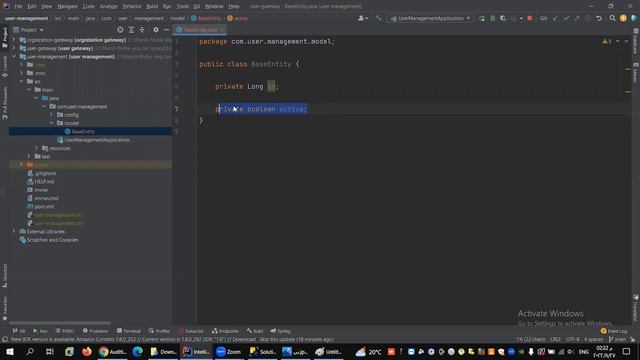640x360 pixels.
Task: Open Project panel settings gear
Action: point(156,30)
